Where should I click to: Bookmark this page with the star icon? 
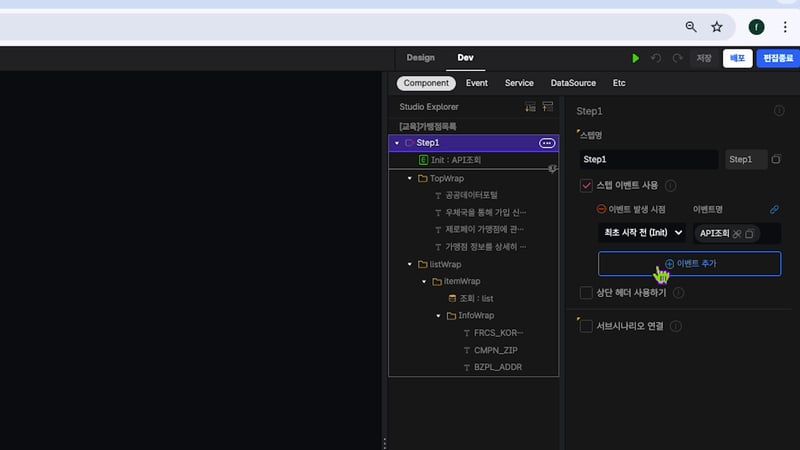tap(717, 27)
